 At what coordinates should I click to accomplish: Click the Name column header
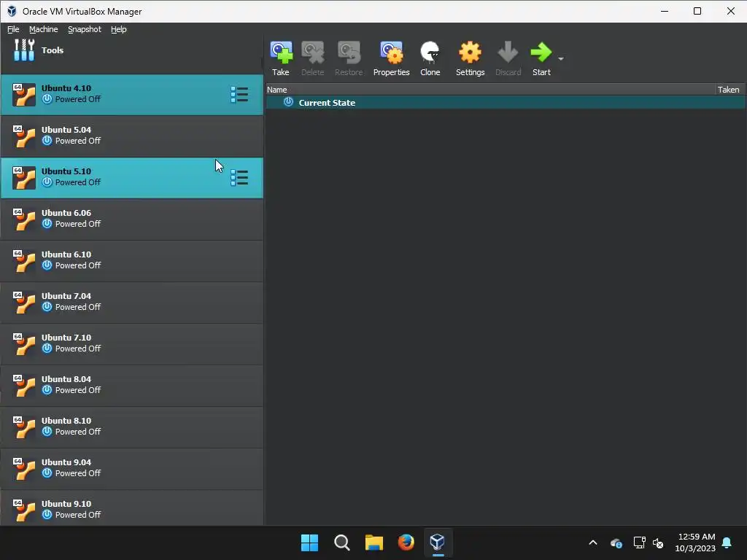click(490, 90)
